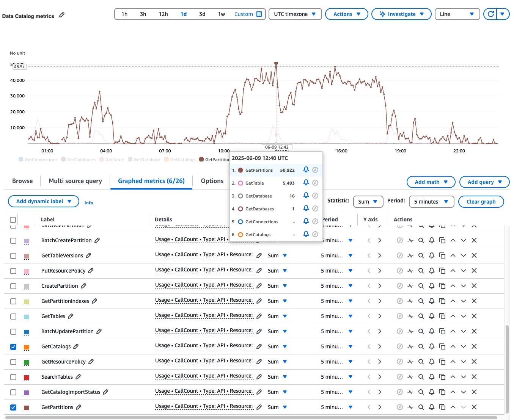Toggle the select-all checkbox in the table header
514x420 pixels.
13,219
